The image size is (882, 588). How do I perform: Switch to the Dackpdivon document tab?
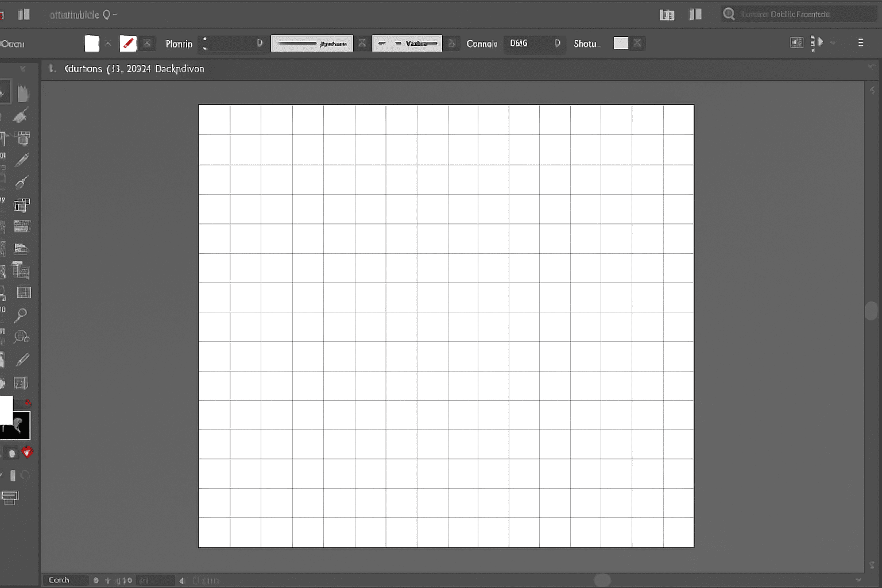click(x=134, y=69)
